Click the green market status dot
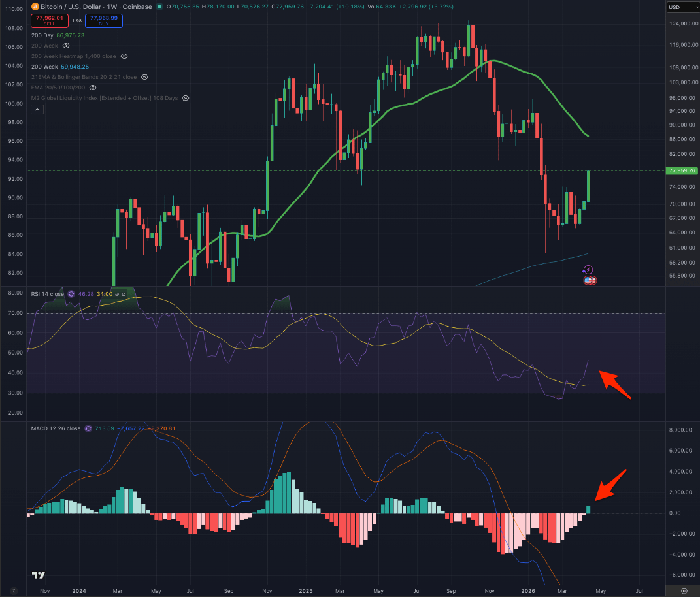Screen dimensions: 700x597 click(x=159, y=7)
